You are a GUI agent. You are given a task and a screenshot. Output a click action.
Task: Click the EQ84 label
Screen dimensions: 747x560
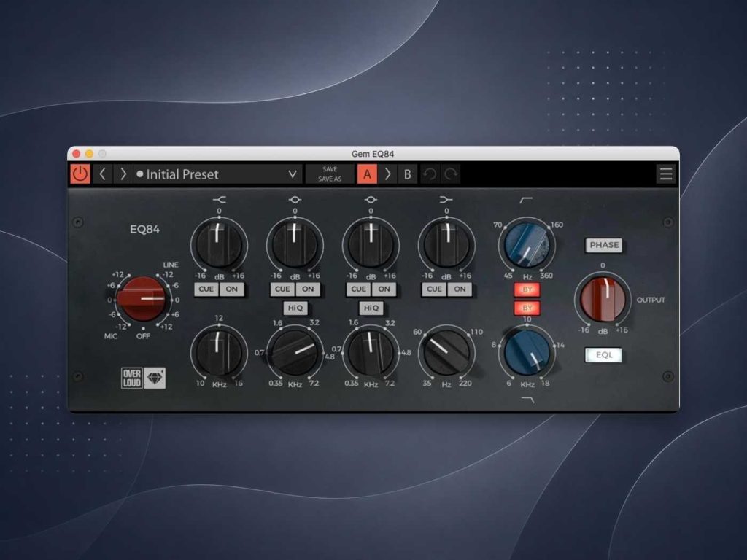145,230
